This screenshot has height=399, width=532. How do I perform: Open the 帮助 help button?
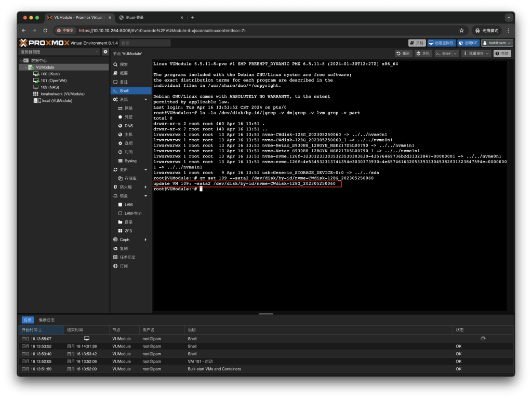(x=502, y=54)
